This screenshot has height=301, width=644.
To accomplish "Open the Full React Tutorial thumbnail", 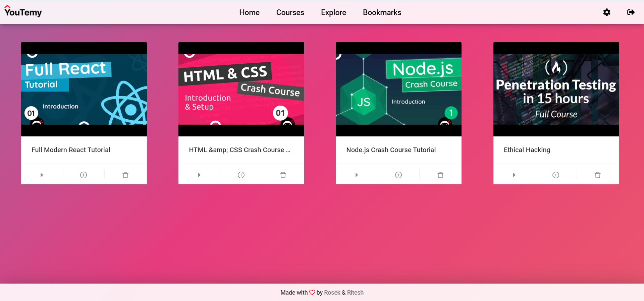I will coord(84,89).
